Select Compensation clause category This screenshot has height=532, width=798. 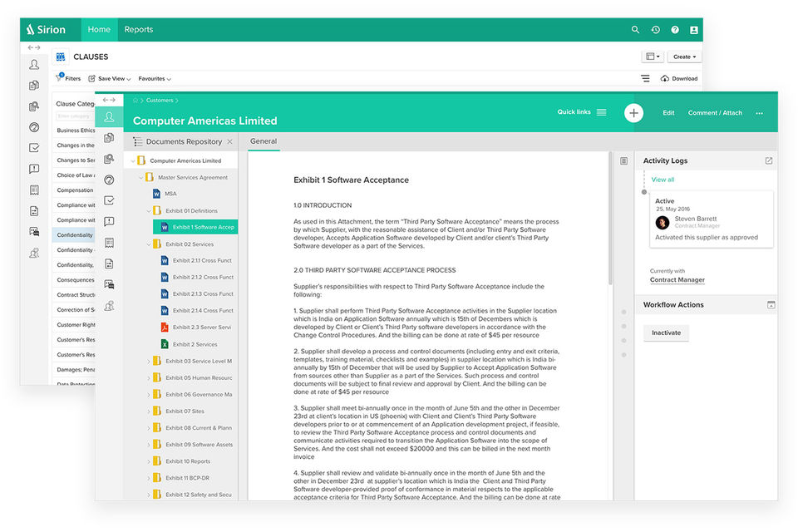76,190
